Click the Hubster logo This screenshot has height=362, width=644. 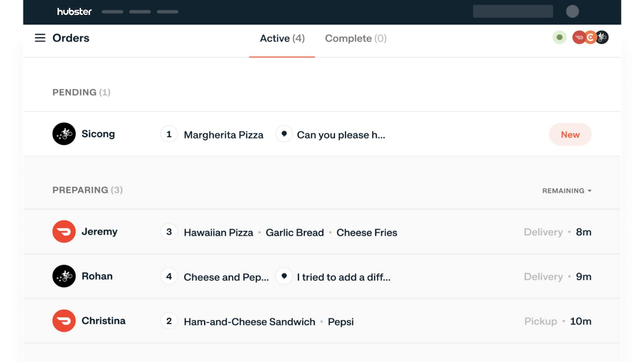(x=74, y=12)
